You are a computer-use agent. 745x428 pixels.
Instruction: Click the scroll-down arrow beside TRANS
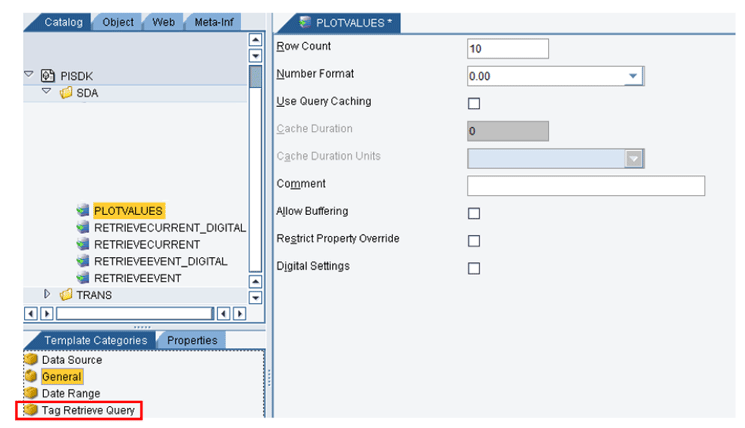(255, 298)
